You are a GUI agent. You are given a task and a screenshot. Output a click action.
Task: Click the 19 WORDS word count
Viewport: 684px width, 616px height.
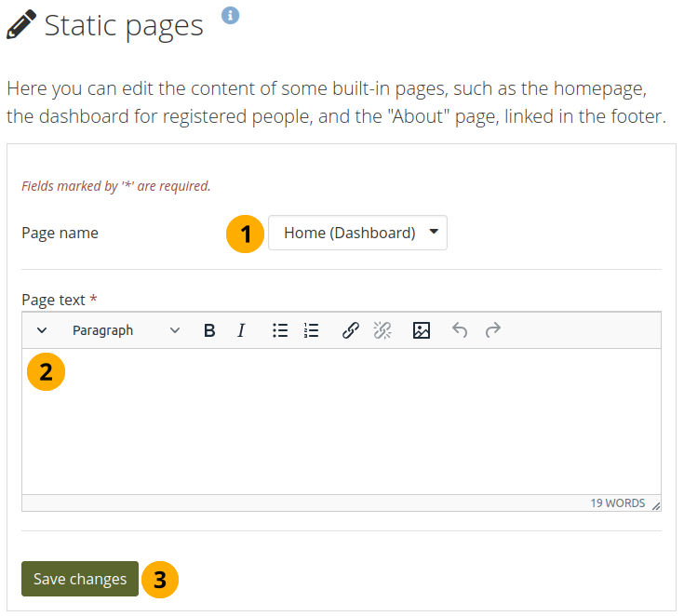tap(617, 503)
